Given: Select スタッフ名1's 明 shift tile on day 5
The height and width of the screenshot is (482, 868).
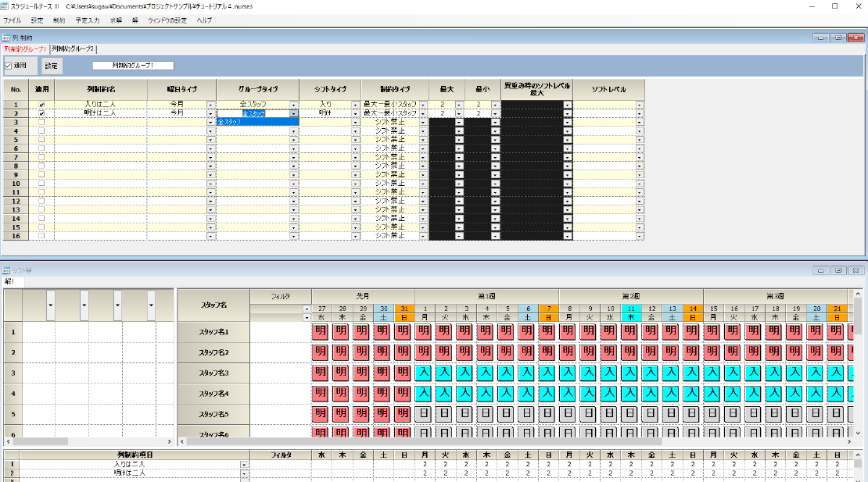Looking at the screenshot, I should 506,332.
